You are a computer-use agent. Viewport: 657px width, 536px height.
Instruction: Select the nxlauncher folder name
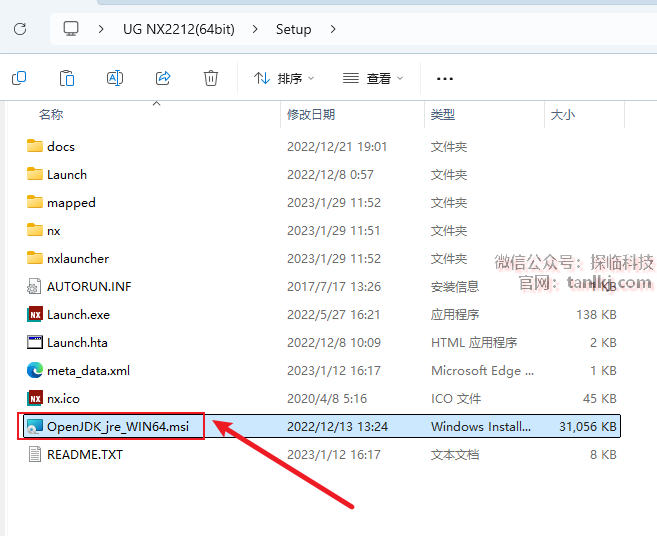click(78, 259)
